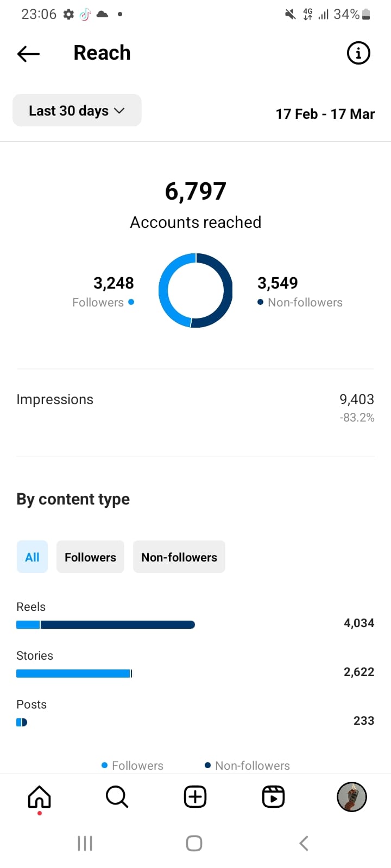Tap the accounts reached donut chart
Image resolution: width=391 pixels, height=868 pixels.
click(x=195, y=290)
